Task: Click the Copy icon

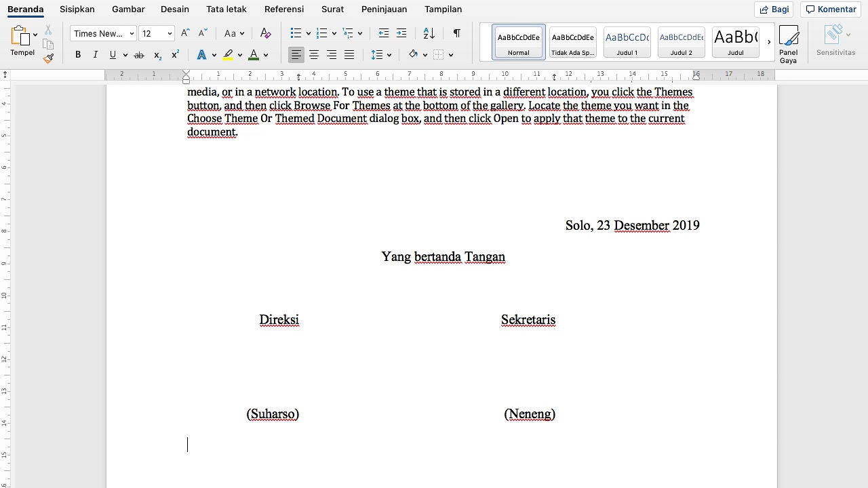Action: 48,44
